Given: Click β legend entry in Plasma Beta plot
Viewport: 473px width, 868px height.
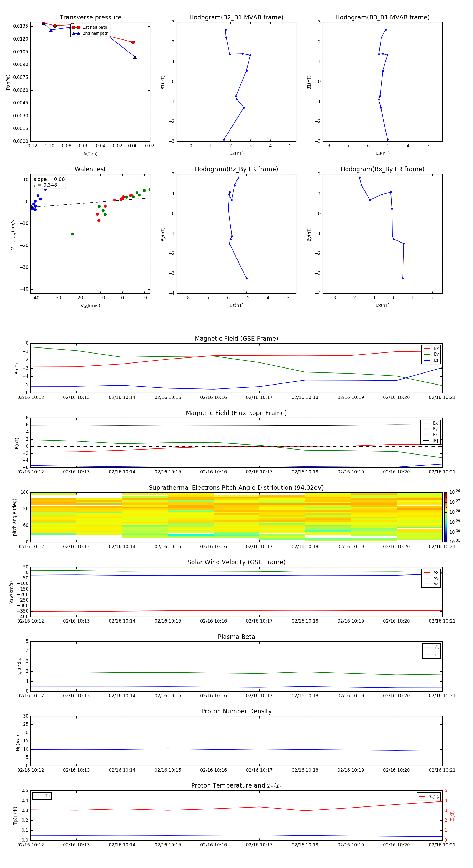Looking at the screenshot, I should coord(432,654).
